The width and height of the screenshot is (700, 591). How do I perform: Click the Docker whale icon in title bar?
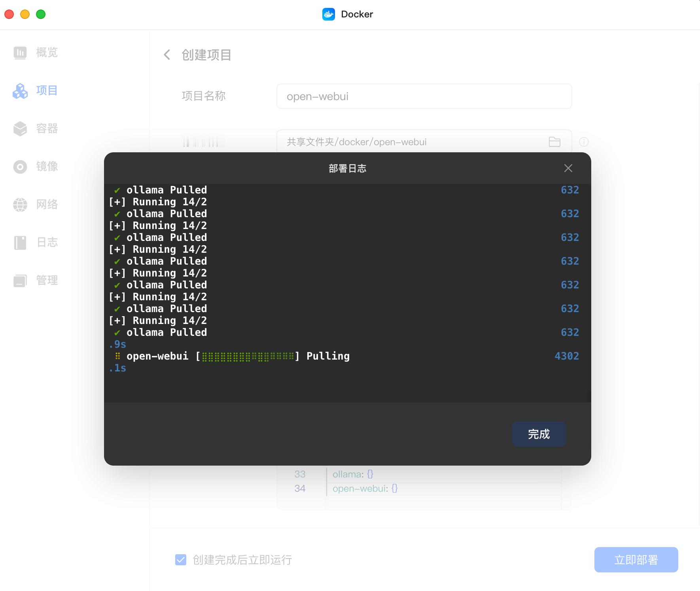click(329, 14)
